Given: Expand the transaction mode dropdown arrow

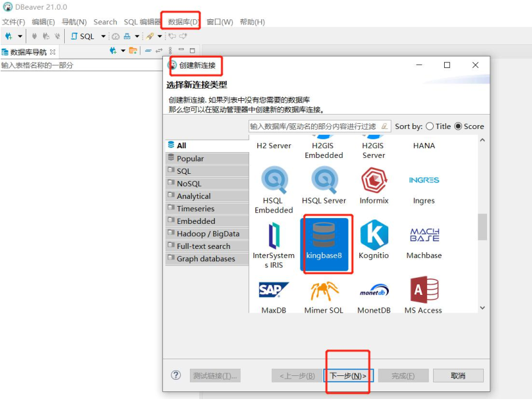Looking at the screenshot, I should point(137,37).
